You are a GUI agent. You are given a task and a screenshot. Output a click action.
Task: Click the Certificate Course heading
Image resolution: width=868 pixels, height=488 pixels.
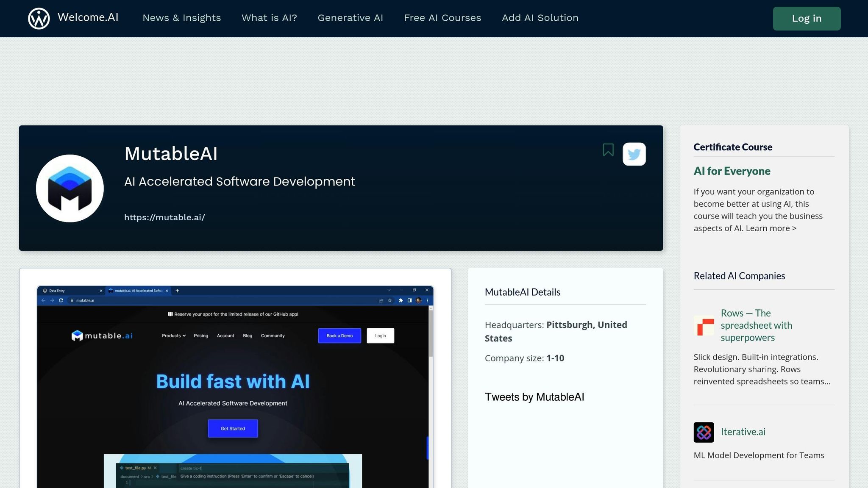(733, 147)
